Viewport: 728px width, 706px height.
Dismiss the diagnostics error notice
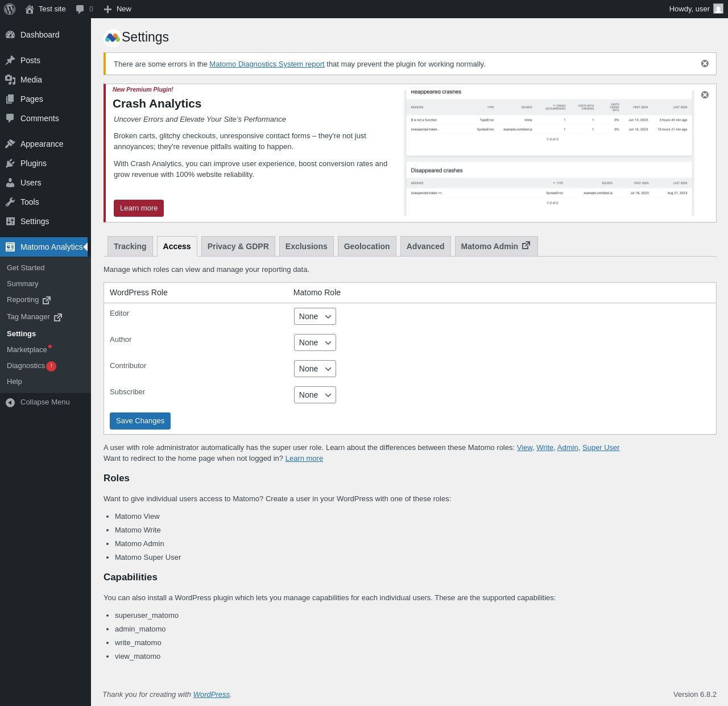point(705,64)
